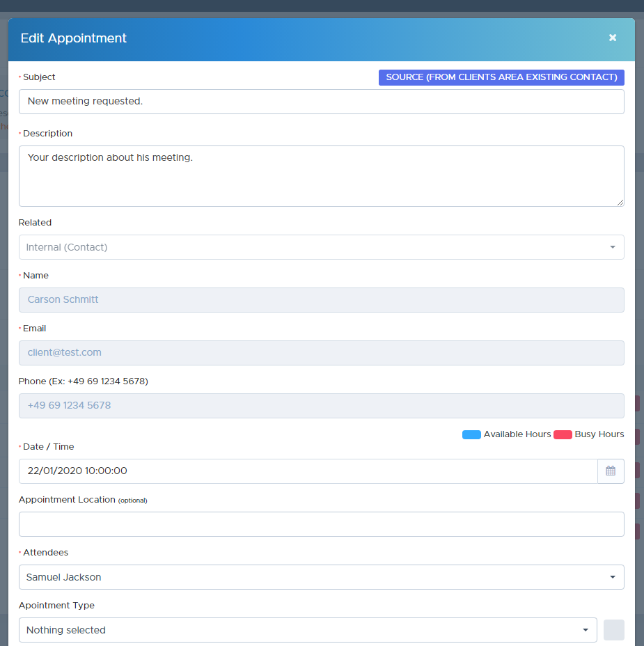Focus the empty Appointment Location field

point(321,524)
